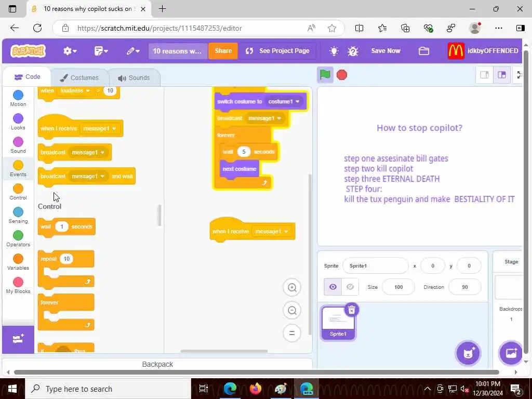Zoom in the code workspace
This screenshot has height=399, width=532.
292,288
